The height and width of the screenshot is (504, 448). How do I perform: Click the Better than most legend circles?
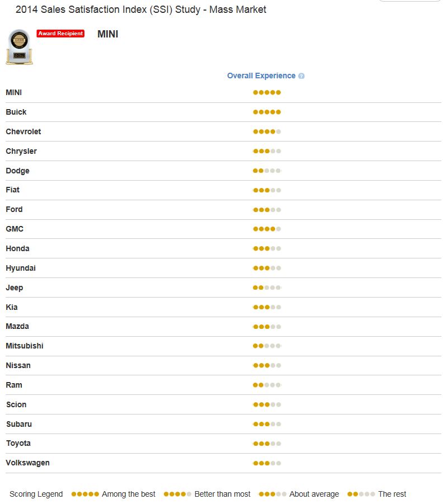pos(177,494)
